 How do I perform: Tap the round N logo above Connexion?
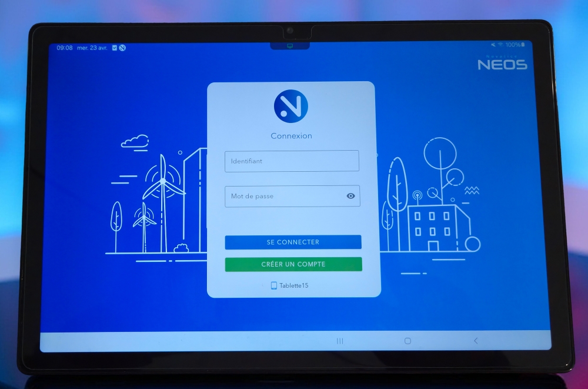click(x=291, y=107)
